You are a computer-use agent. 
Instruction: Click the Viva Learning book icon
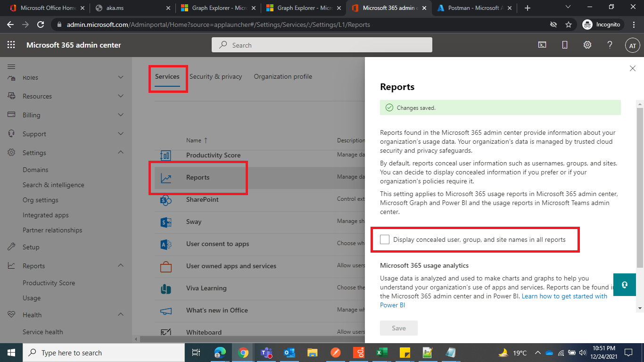coord(165,288)
